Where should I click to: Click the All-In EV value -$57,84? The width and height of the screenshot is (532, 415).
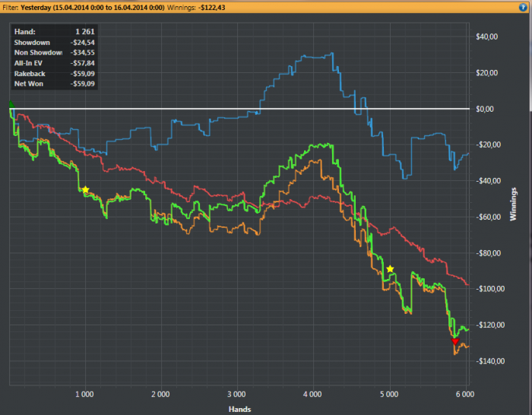pyautogui.click(x=82, y=63)
